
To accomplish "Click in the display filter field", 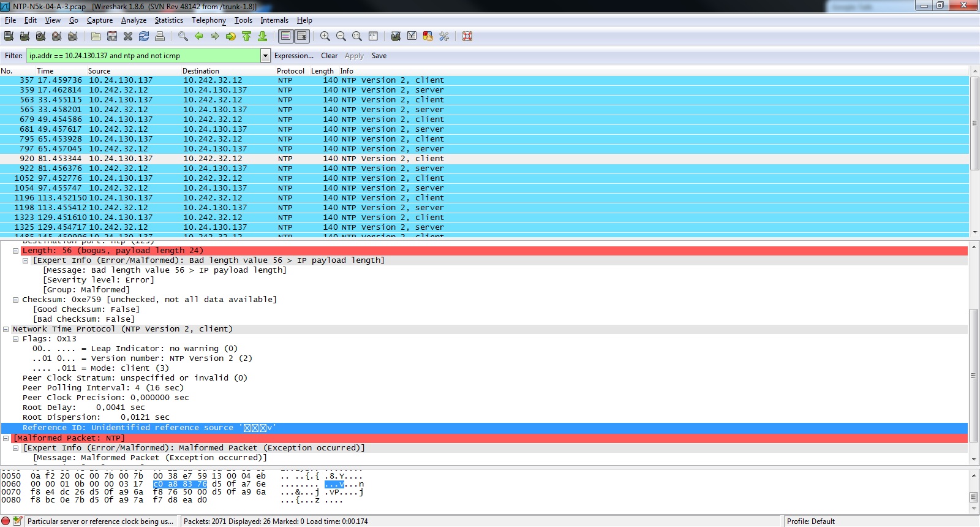I will pyautogui.click(x=143, y=56).
